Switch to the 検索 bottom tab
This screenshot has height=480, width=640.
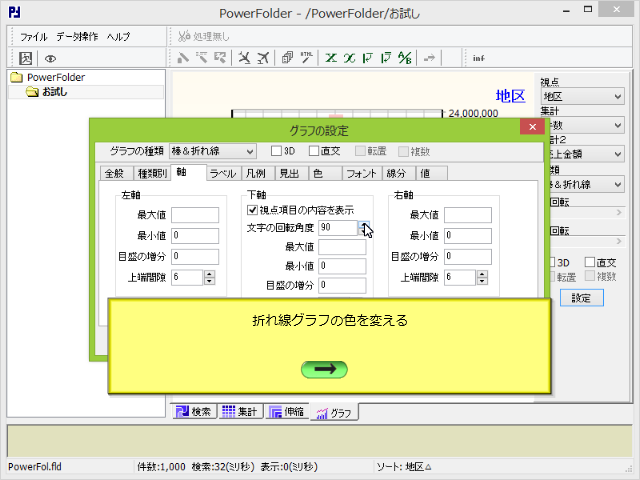193,411
